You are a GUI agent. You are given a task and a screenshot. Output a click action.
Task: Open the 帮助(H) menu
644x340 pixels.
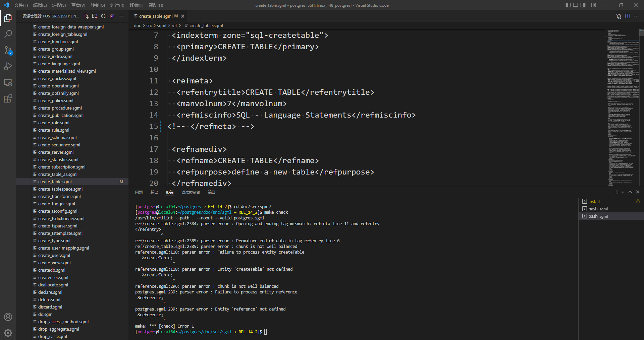click(156, 5)
